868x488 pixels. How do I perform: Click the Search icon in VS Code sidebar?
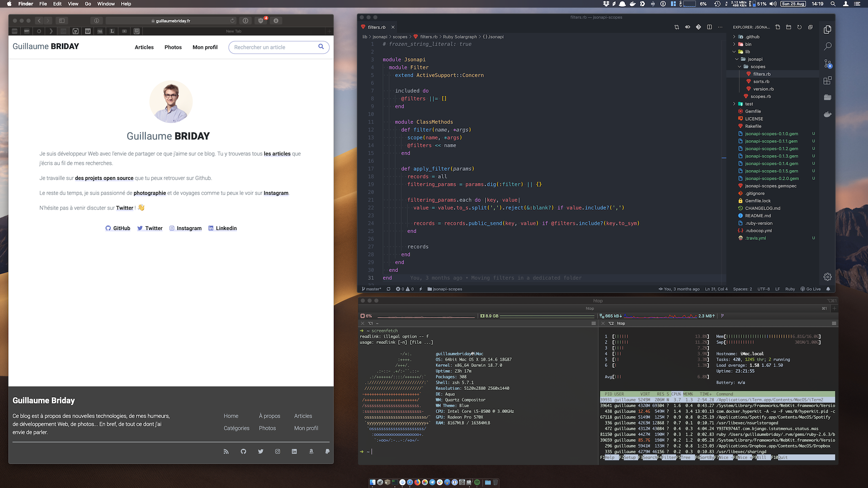pos(827,47)
